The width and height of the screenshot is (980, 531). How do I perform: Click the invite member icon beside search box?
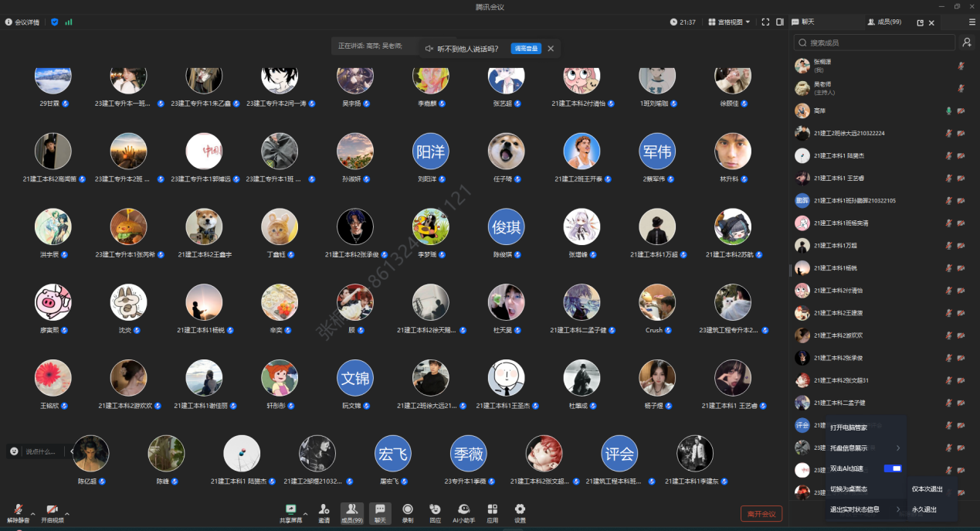coord(967,43)
